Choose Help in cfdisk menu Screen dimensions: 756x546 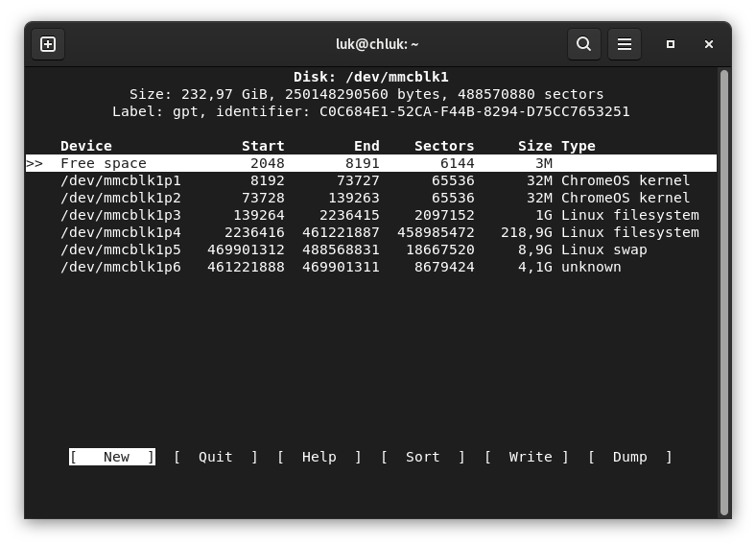click(319, 457)
